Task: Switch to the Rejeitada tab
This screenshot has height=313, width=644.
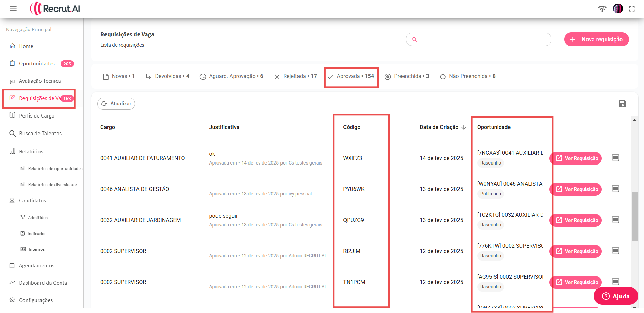Action: (295, 76)
